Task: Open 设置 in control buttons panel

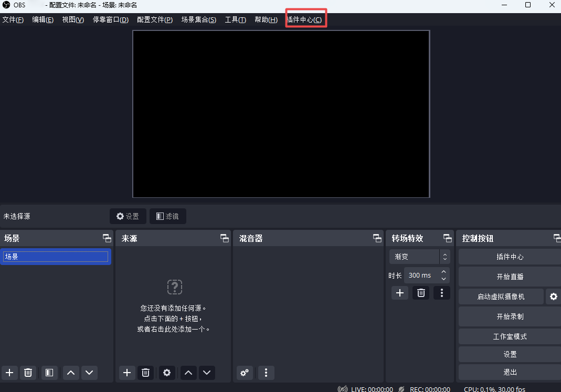Action: tap(510, 354)
